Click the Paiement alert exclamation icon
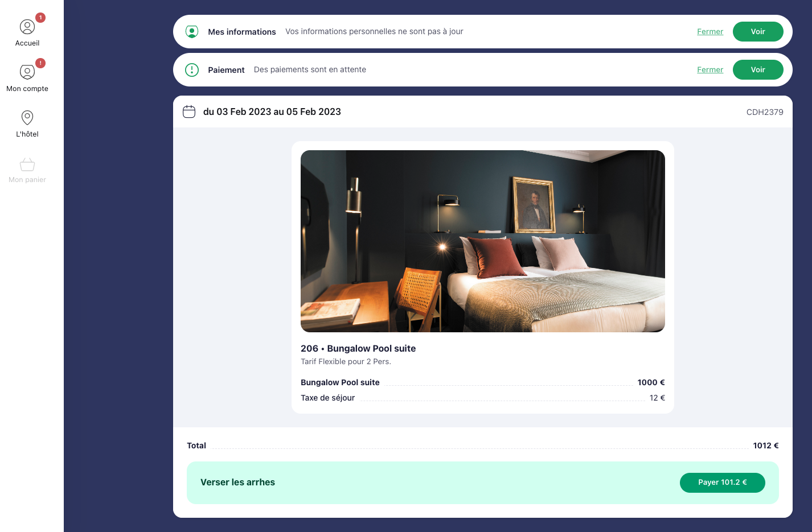 (192, 70)
